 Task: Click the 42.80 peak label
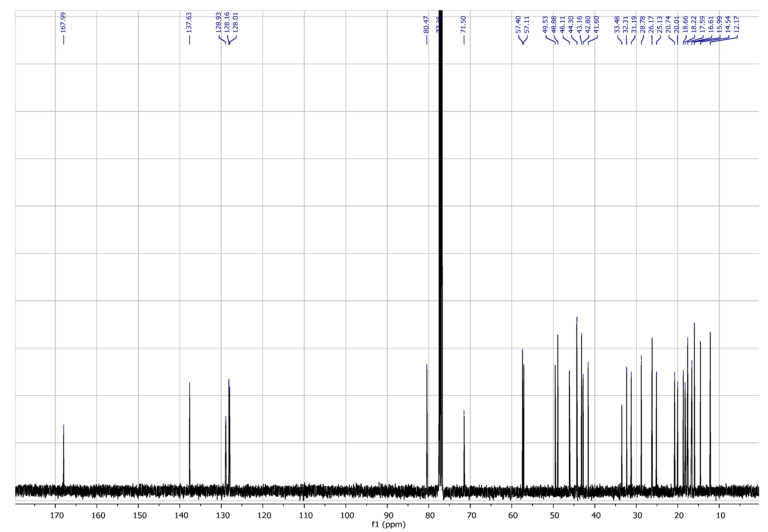pos(588,24)
